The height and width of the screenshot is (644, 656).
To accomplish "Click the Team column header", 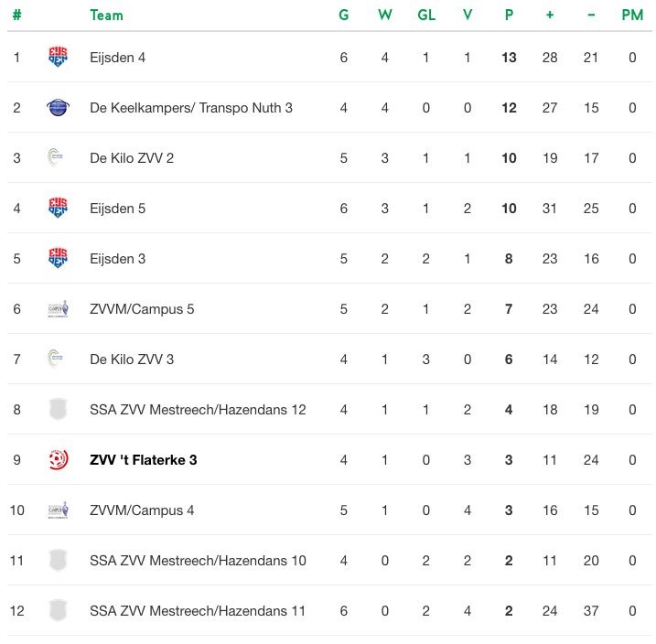I will [x=107, y=15].
